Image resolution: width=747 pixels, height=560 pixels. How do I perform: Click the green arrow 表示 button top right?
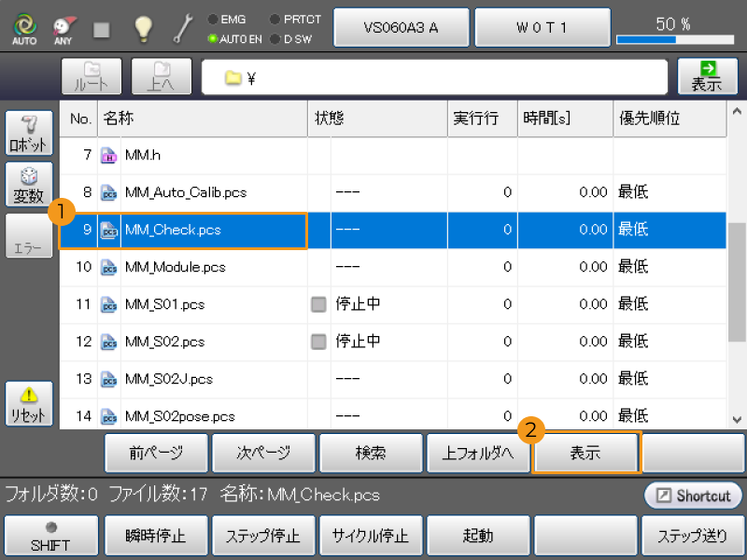click(707, 77)
